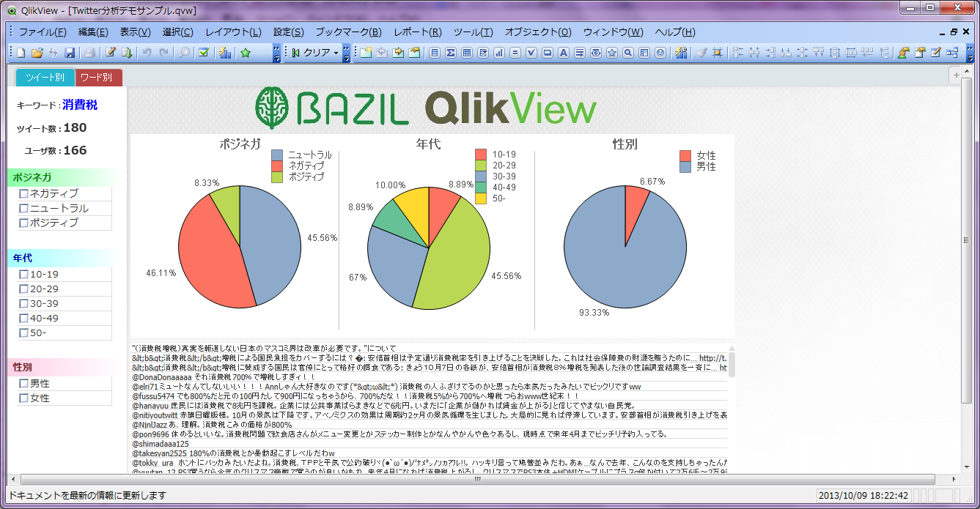Create a Statistics Box object
This screenshot has height=509, width=980.
[x=451, y=53]
